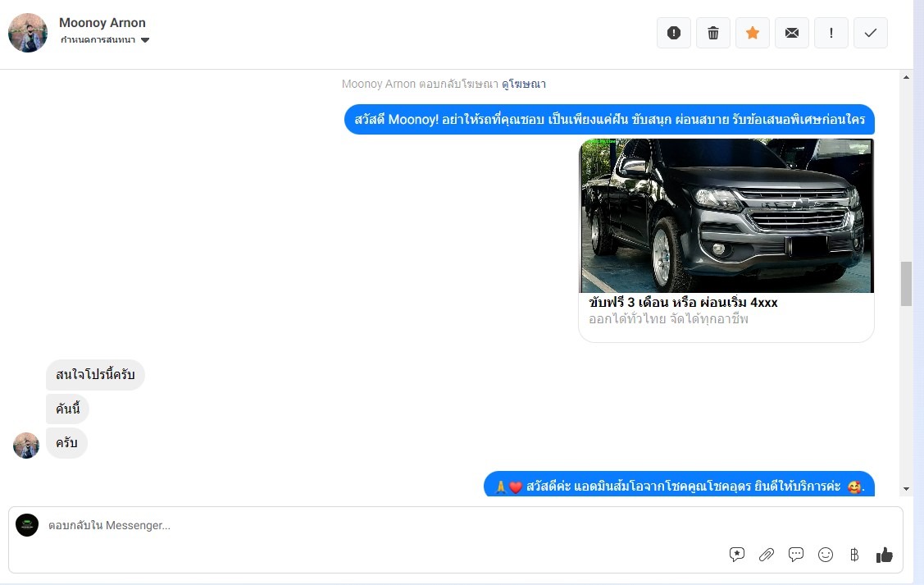Click scrollbar up arrow in chat
The image size is (924, 585).
[x=906, y=77]
